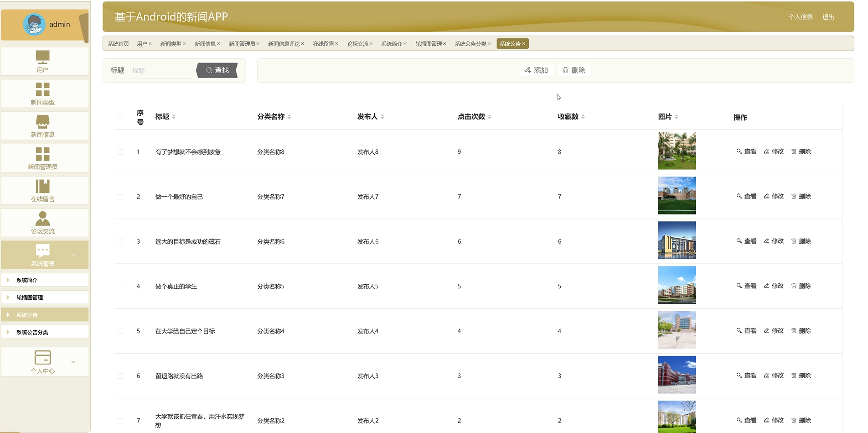The width and height of the screenshot is (868, 433).
Task: Open 轮播图管理 submenu item
Action: [45, 297]
